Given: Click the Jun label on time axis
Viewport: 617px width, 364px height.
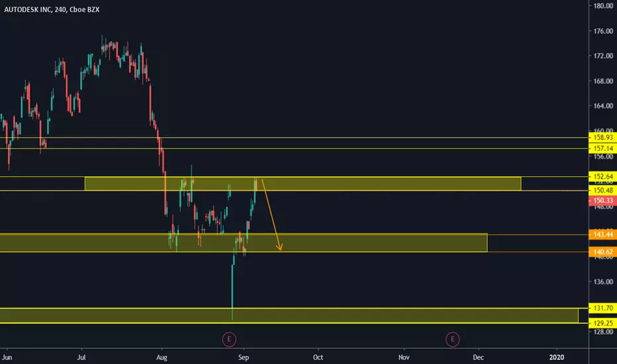Looking at the screenshot, I should pyautogui.click(x=7, y=357).
